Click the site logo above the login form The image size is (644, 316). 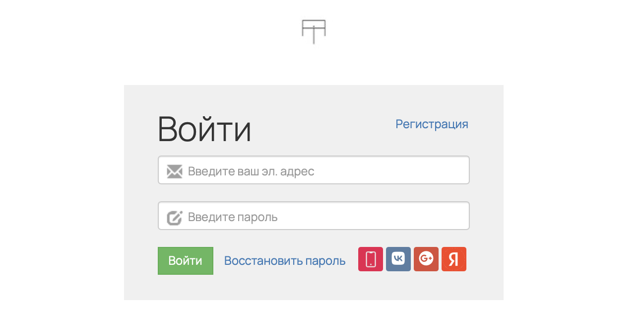pos(314,31)
